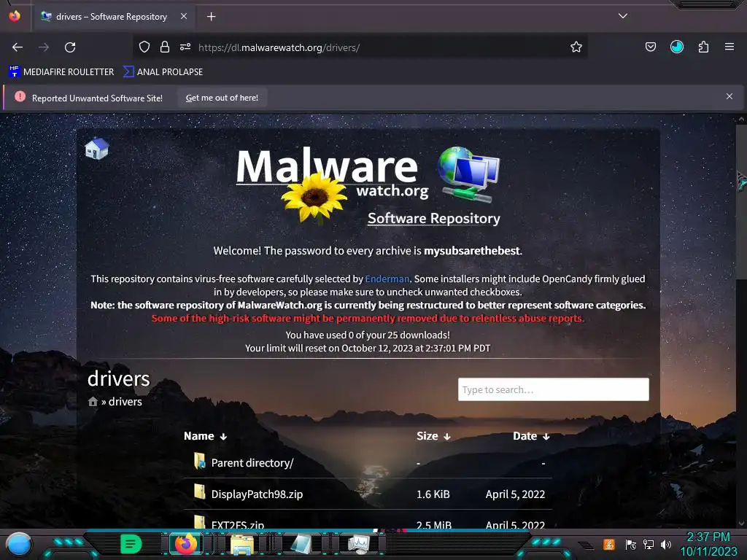Expand the list all tabs chevron
747x560 pixels.
(623, 16)
